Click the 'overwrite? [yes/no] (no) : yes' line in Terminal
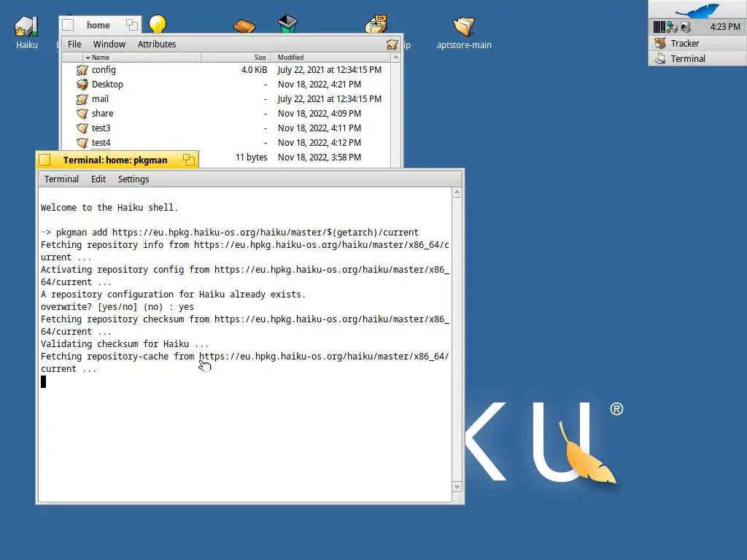The image size is (747, 560). pos(117,307)
